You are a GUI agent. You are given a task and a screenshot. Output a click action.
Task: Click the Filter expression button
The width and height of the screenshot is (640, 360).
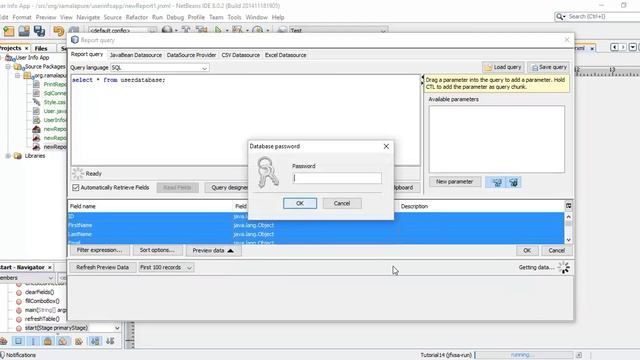tap(99, 250)
